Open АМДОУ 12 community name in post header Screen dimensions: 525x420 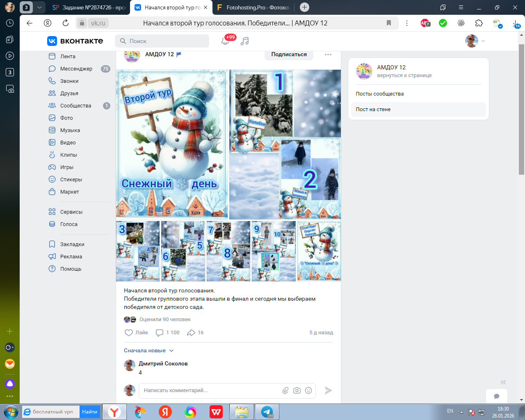point(160,55)
